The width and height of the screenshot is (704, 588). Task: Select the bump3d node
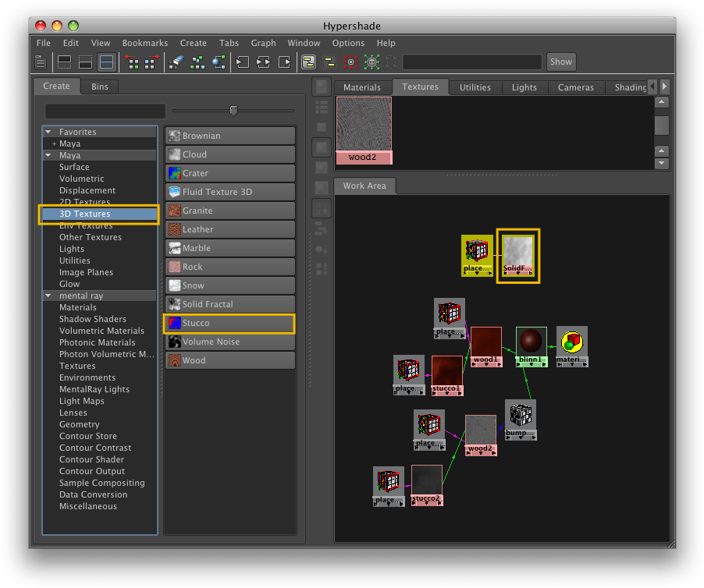coord(521,420)
